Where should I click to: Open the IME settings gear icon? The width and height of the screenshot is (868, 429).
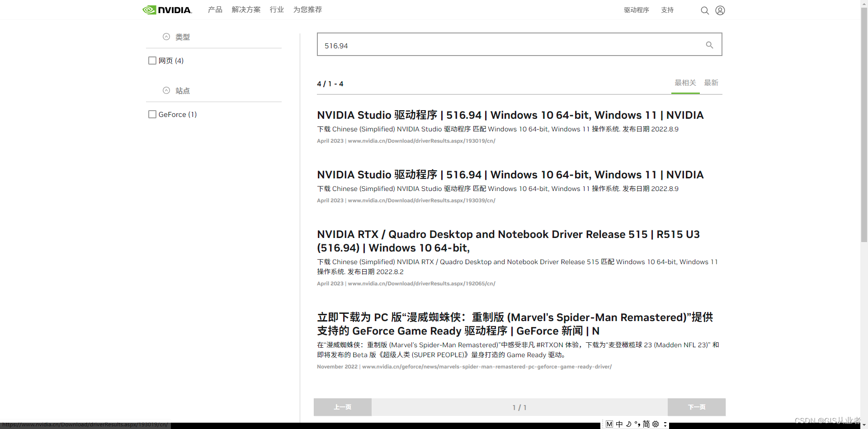pos(656,424)
